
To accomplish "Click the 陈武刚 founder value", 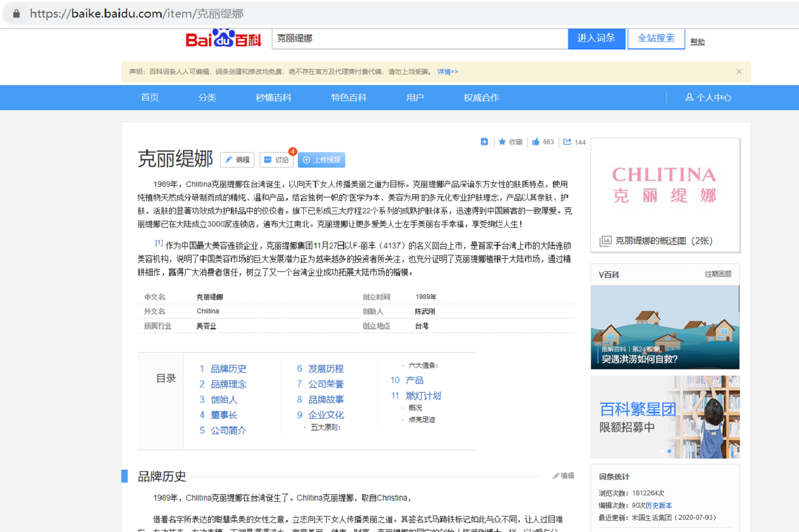I will [x=425, y=311].
